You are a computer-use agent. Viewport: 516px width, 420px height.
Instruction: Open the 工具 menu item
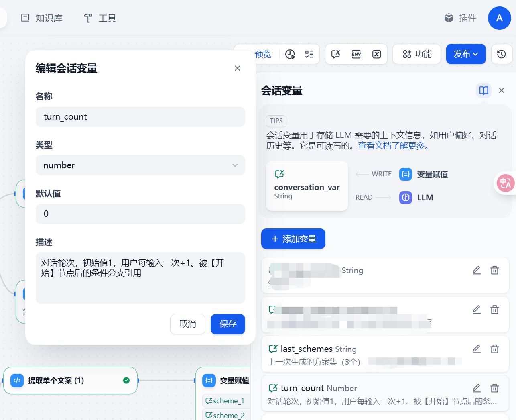tap(99, 18)
